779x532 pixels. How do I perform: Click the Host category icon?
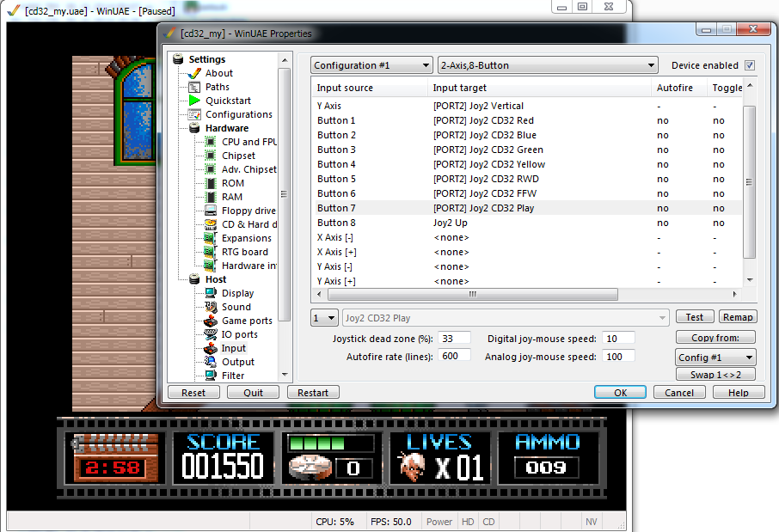click(194, 279)
